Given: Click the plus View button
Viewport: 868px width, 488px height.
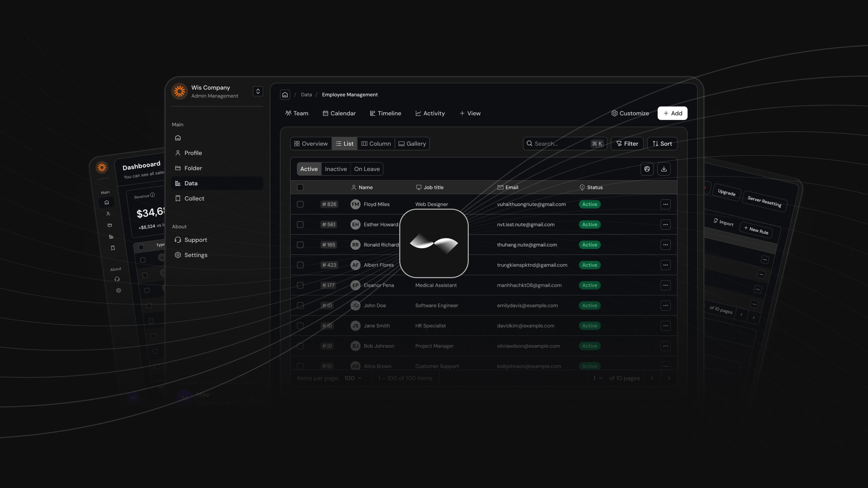Looking at the screenshot, I should click(470, 113).
